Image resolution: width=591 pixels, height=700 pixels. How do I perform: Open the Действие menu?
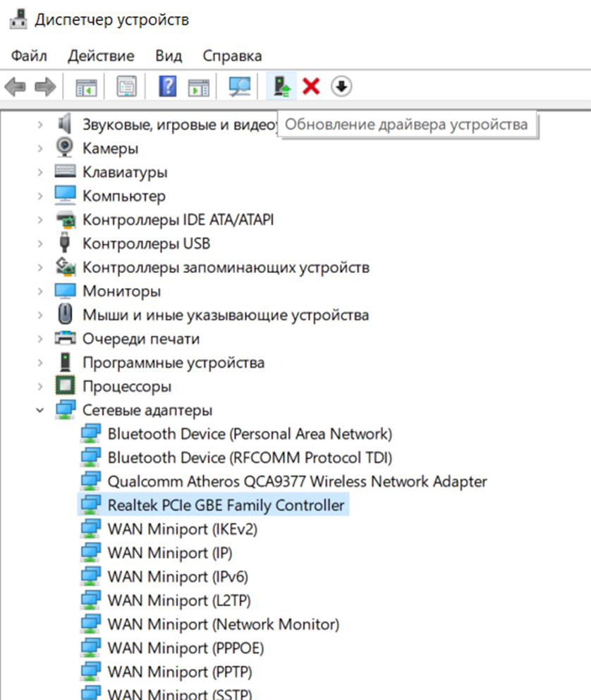[101, 56]
